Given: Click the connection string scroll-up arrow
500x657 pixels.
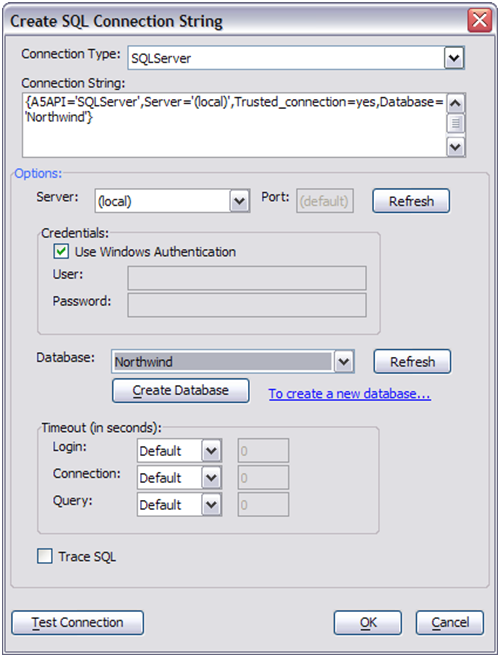Looking at the screenshot, I should click(456, 103).
